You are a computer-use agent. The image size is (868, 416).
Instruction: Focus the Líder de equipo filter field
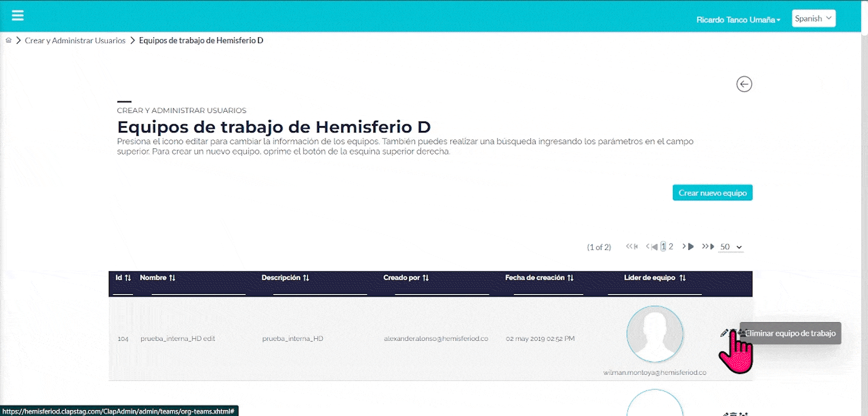click(655, 290)
